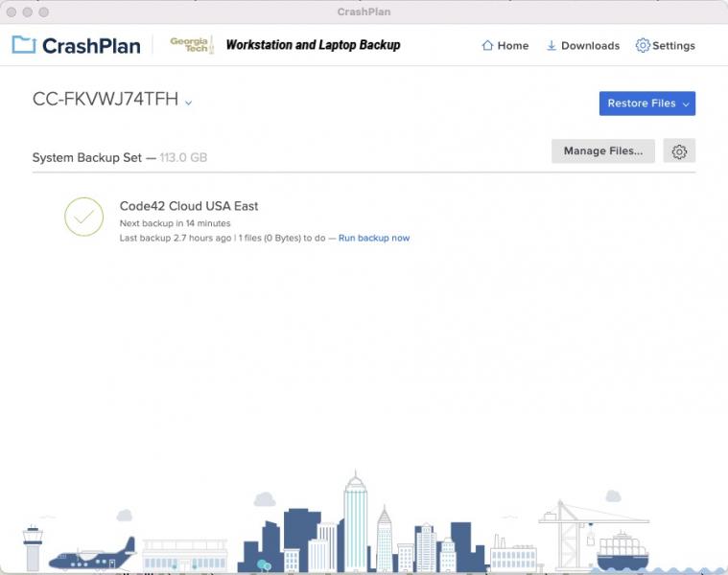The height and width of the screenshot is (575, 728).
Task: Open Settings via the top gear icon
Action: (643, 46)
